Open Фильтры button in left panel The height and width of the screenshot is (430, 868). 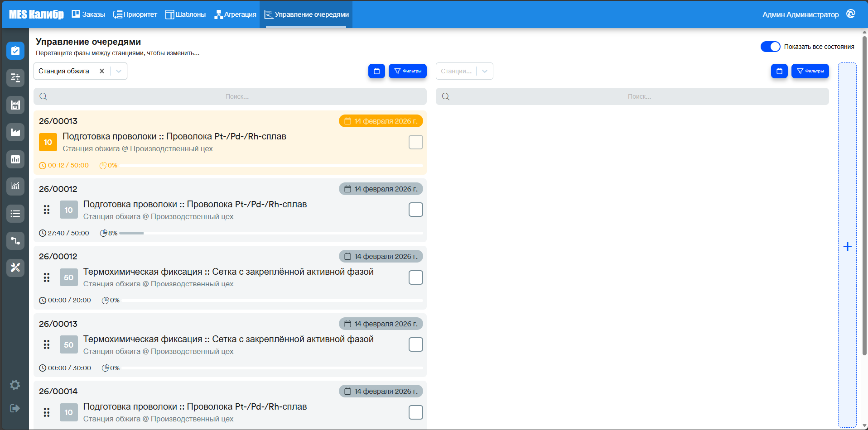click(408, 71)
